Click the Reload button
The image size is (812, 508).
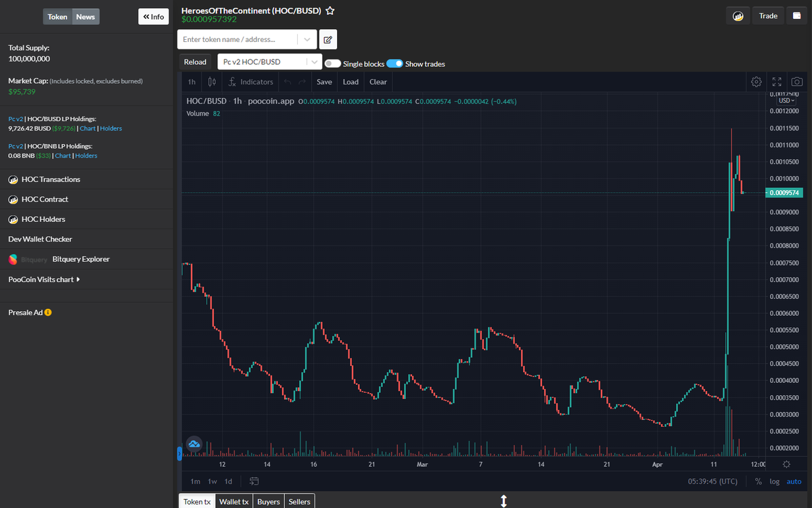(x=196, y=62)
